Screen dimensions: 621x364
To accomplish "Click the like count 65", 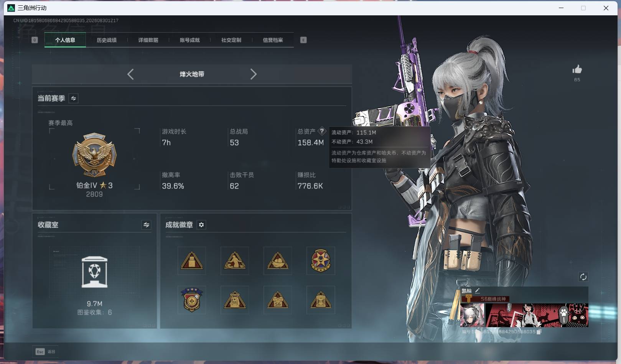I will tap(577, 80).
